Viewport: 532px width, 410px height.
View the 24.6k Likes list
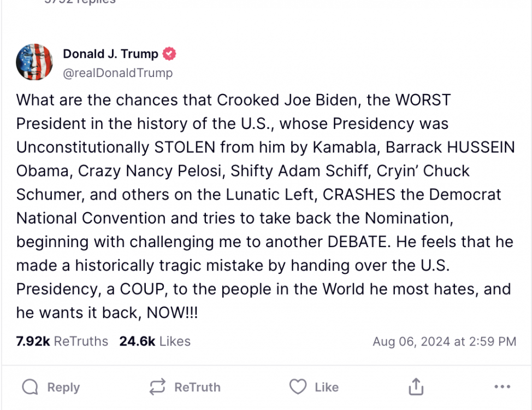155,342
